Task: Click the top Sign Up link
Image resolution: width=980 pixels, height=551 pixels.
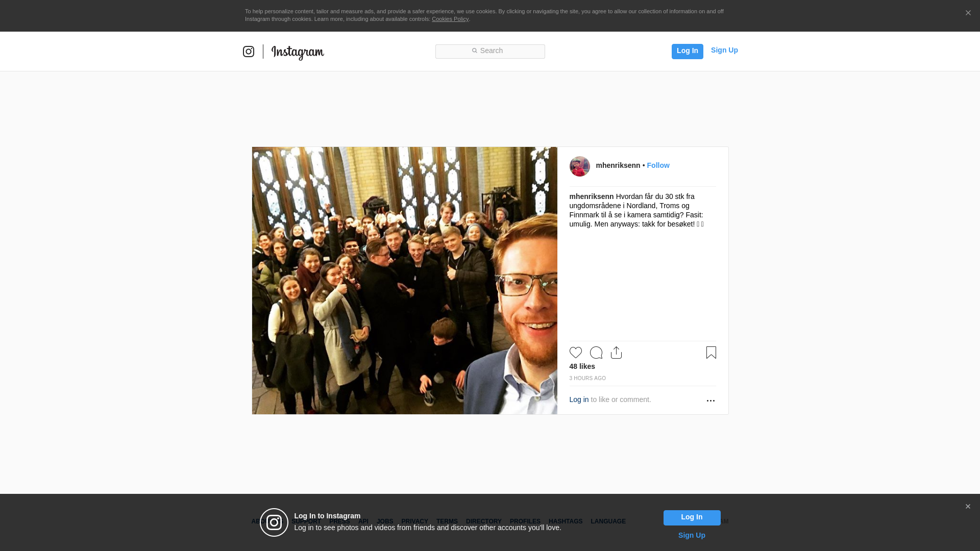Action: coord(724,50)
